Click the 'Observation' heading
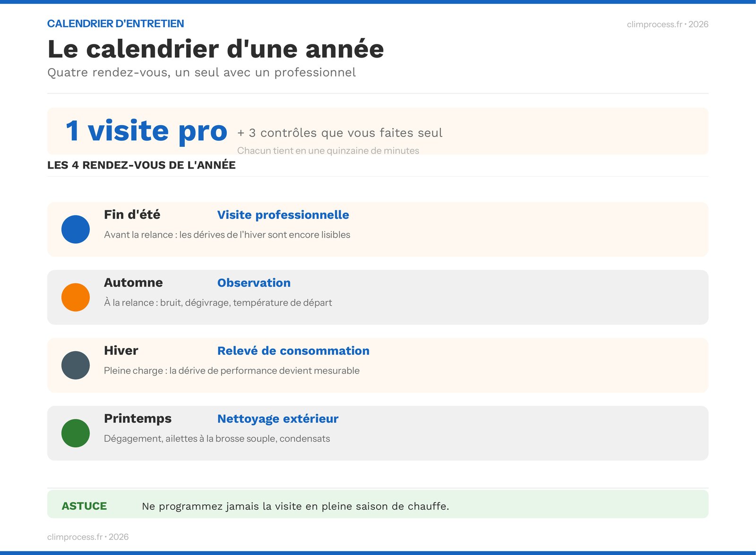 254,283
